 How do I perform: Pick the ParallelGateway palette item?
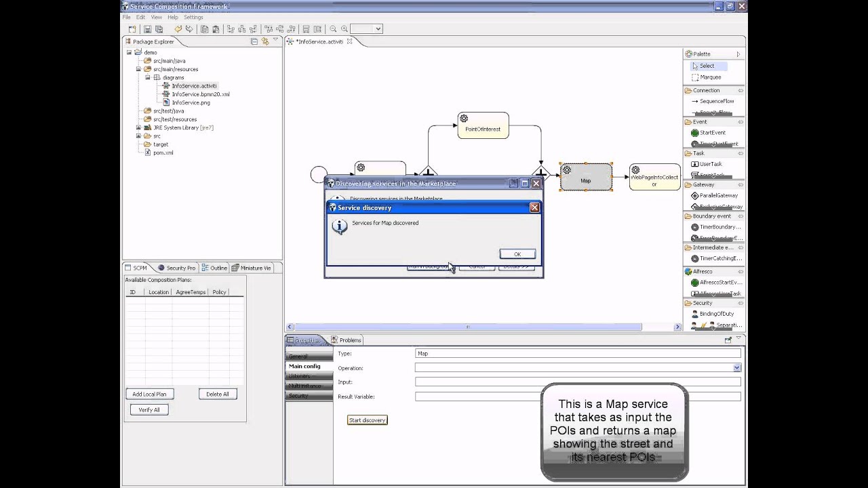tap(715, 195)
